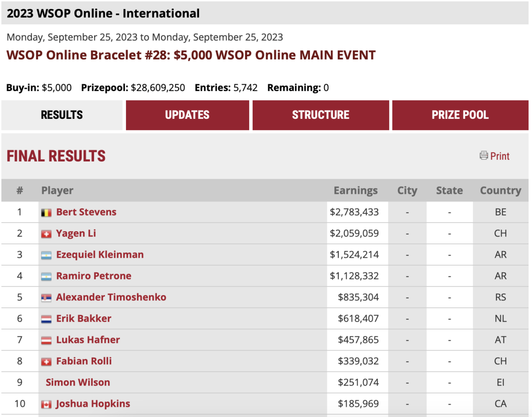Click the Print link
This screenshot has height=417, width=532.
[x=500, y=156]
